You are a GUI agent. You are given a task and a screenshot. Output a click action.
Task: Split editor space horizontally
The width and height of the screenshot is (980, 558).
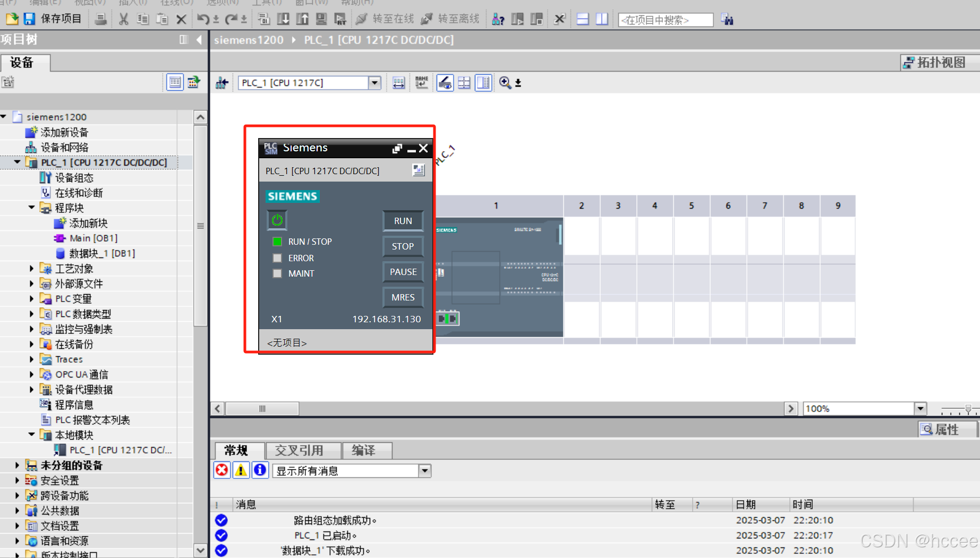click(x=583, y=19)
